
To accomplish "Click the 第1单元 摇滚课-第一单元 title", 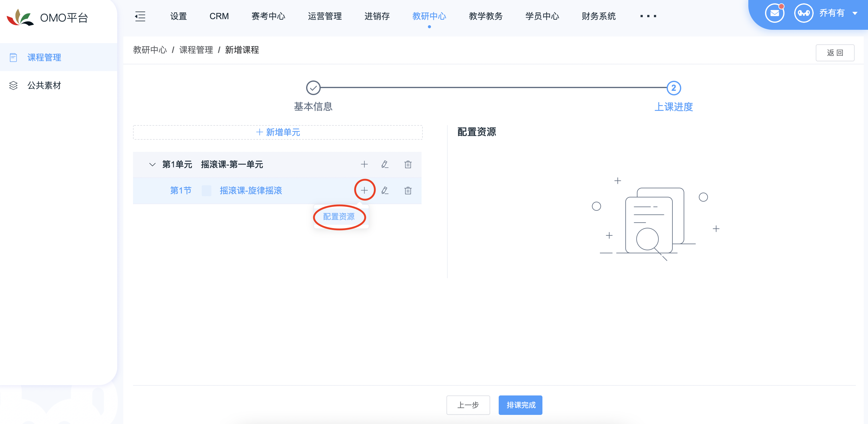I will [x=213, y=165].
